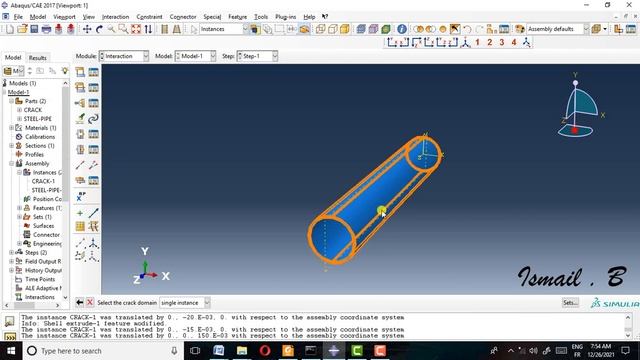Open the Plug-ins menu

[285, 17]
